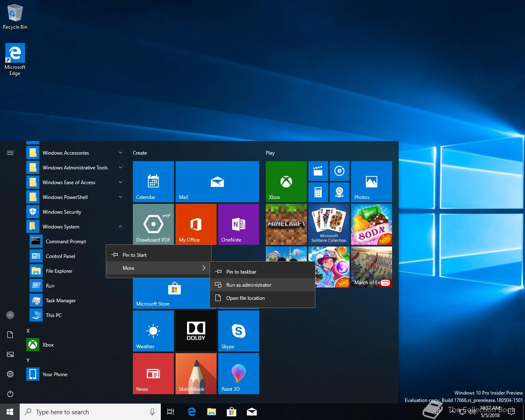Screen dimensions: 525x420
Task: Click the Type here to search box
Action: click(90, 412)
